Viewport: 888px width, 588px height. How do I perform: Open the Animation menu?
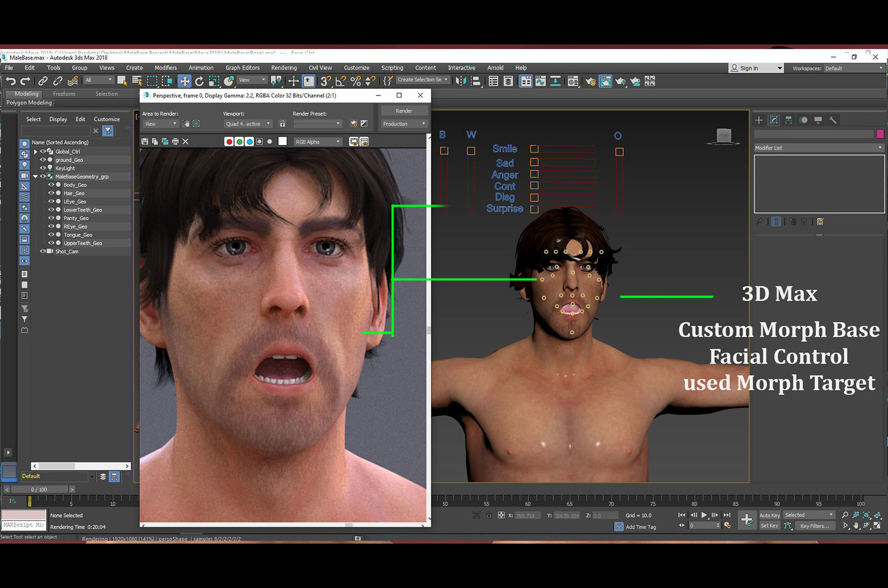pyautogui.click(x=201, y=68)
